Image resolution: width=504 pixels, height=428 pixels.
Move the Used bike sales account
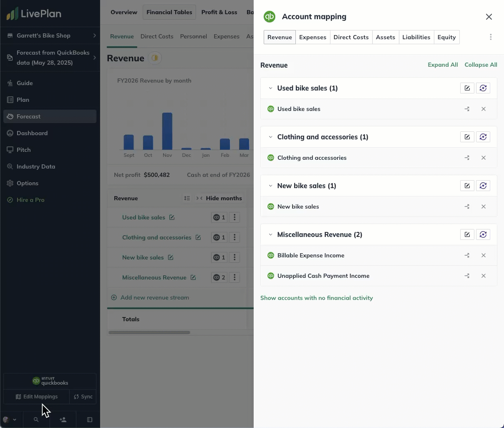(x=467, y=109)
